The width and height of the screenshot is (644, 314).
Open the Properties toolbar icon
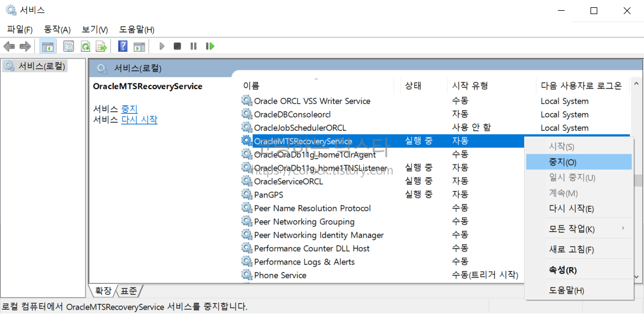pyautogui.click(x=68, y=46)
